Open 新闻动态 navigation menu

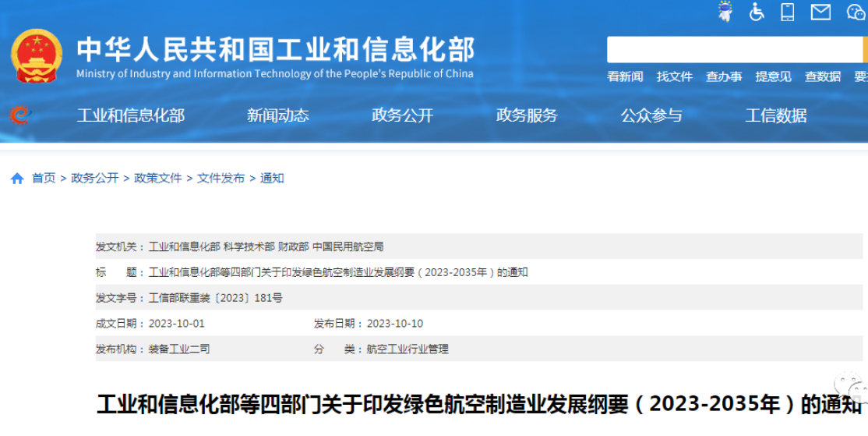[x=278, y=115]
